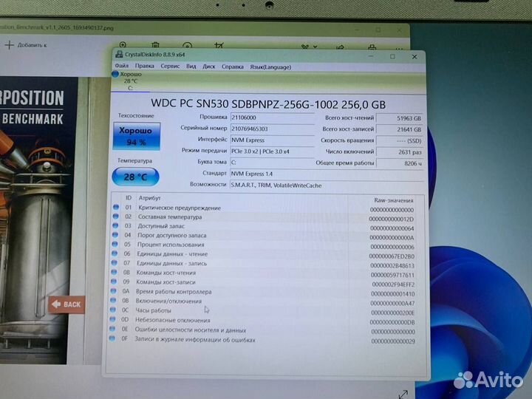Click the status dot for Единицы данных - чтение
The width and height of the screenshot is (532, 399).
point(115,253)
